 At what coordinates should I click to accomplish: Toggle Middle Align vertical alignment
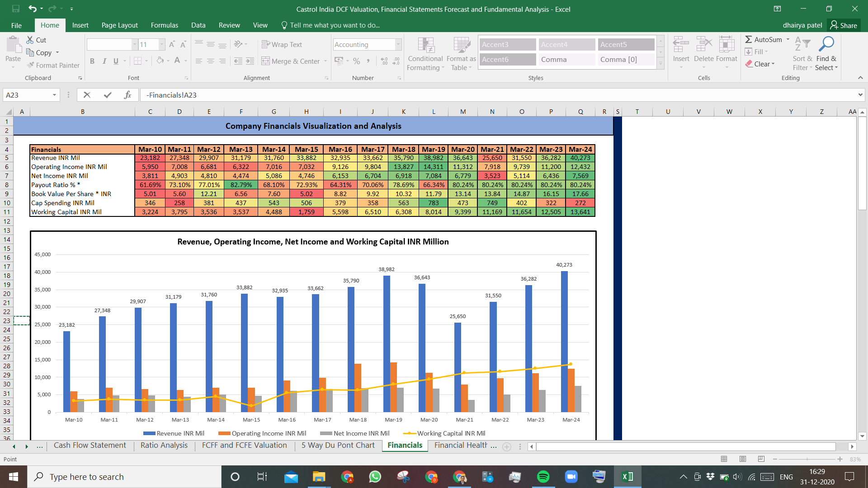tap(211, 44)
